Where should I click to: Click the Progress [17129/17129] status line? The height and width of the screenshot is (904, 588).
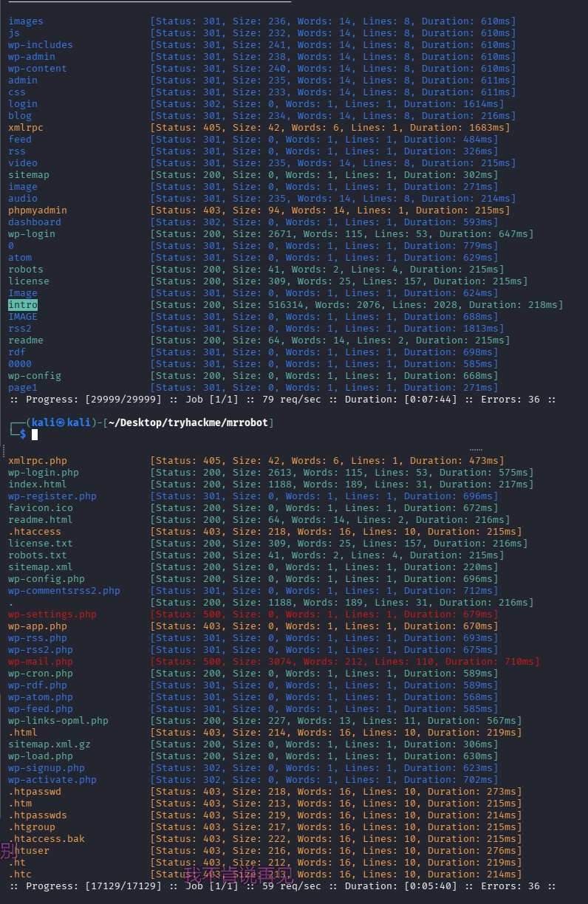(x=282, y=886)
